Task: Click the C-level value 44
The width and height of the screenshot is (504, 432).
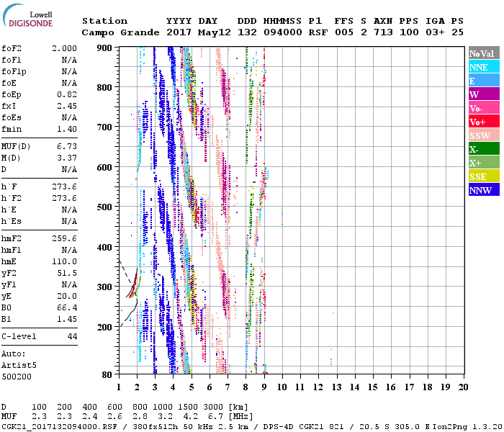Action: pos(72,336)
